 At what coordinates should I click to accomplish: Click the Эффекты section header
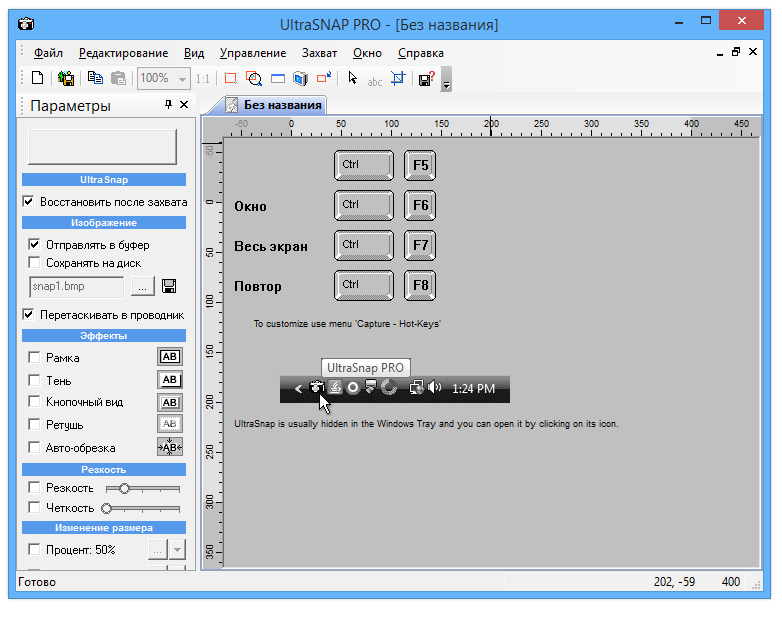104,335
